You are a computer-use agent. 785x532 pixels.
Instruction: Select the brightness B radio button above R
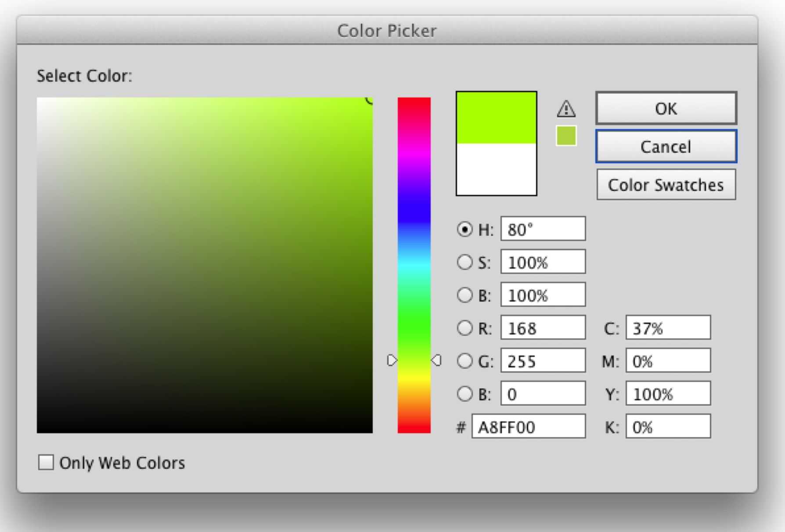pyautogui.click(x=465, y=295)
